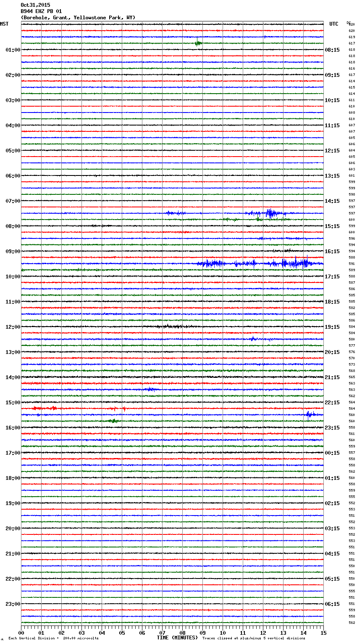Screen dimensions: 357x644
Task: Select the 12:00 MST row label
Action: pyautogui.click(x=13, y=327)
